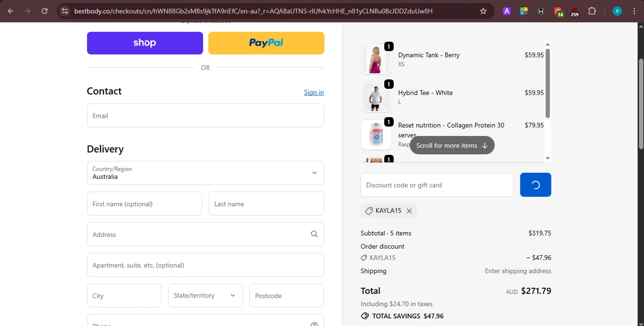Focus the City field
Viewport: 644px width, 326px height.
[124, 296]
